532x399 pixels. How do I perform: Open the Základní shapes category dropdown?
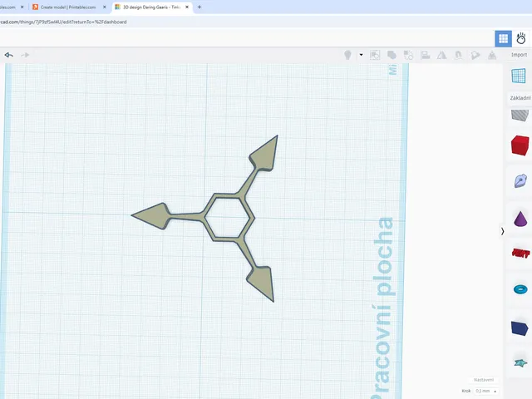(x=520, y=98)
